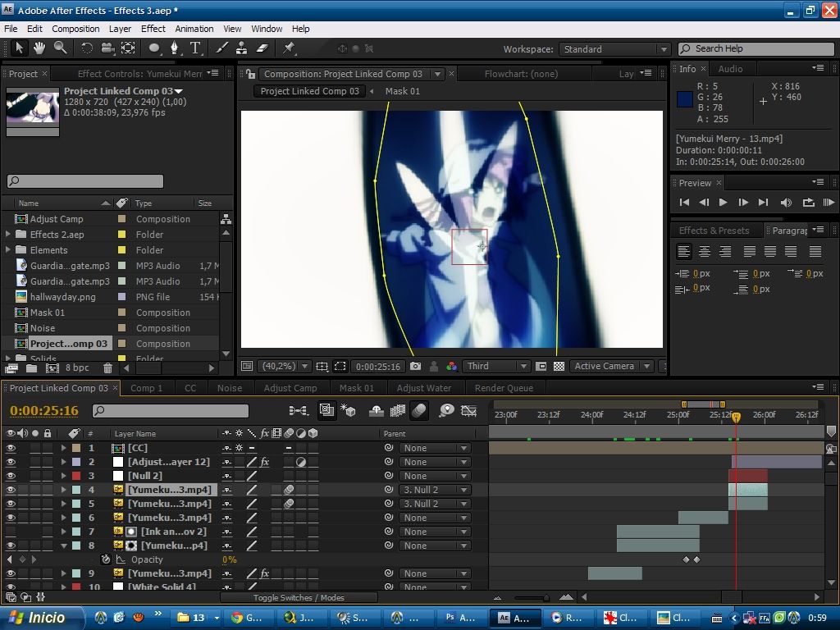Enable frame blending switch in timeline
The image size is (840, 630).
coord(398,410)
